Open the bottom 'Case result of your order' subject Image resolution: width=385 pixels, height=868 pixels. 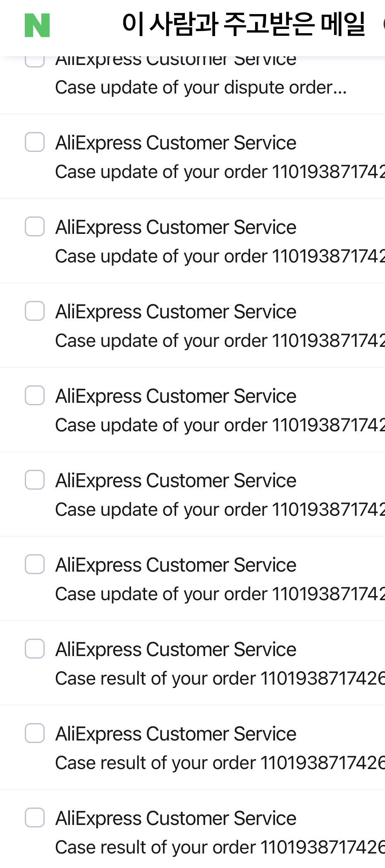[220, 847]
